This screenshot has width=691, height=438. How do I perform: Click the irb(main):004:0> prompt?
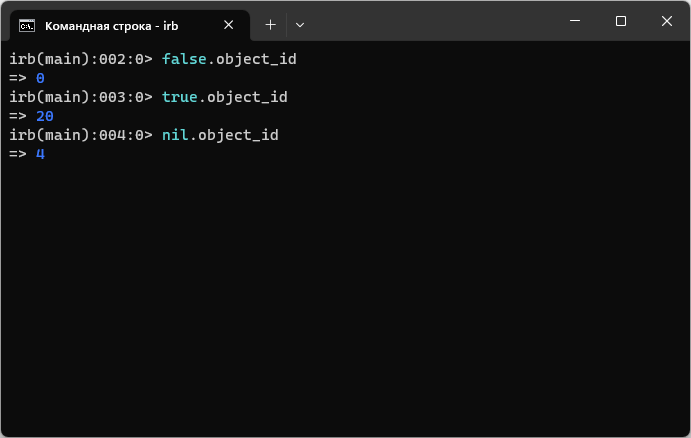[80, 135]
